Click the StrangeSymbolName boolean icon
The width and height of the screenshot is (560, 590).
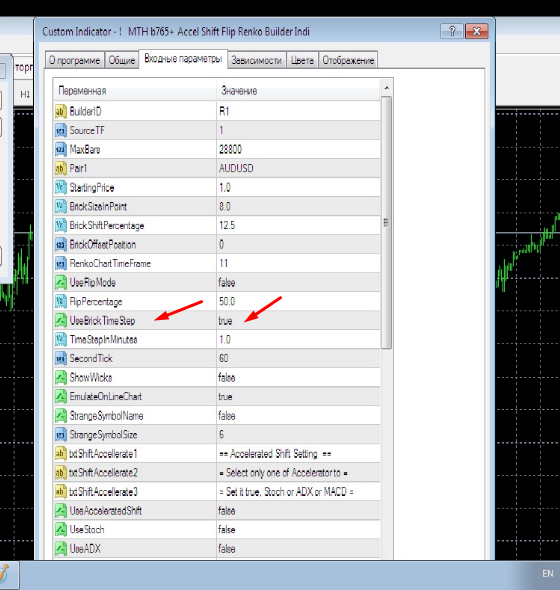pos(61,415)
